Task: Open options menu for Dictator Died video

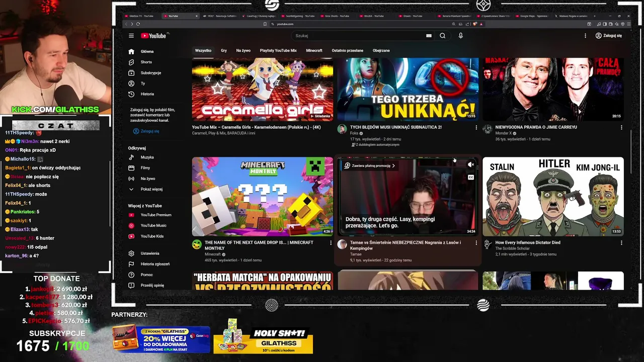Action: 621,243
